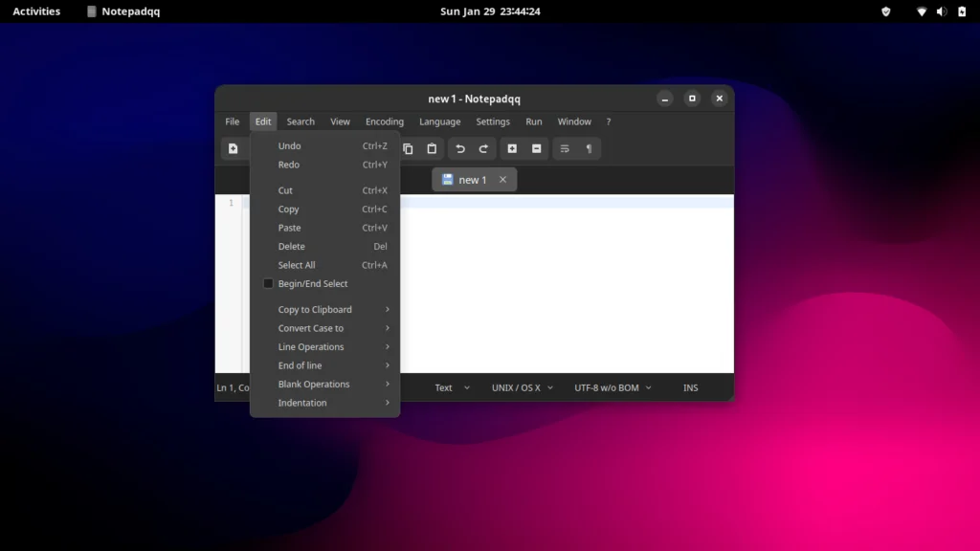This screenshot has height=551, width=980.
Task: Toggle the show-all-characters pilcrow icon
Action: [x=589, y=148]
